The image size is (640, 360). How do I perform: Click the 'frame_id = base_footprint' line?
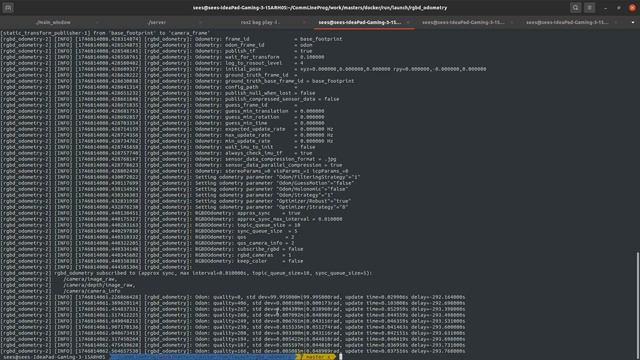(x=171, y=39)
